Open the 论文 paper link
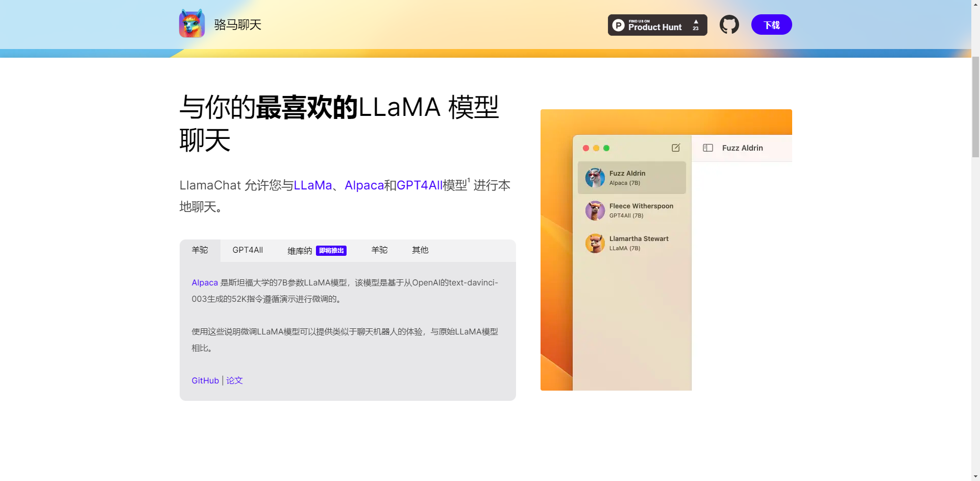980x481 pixels. click(x=234, y=381)
